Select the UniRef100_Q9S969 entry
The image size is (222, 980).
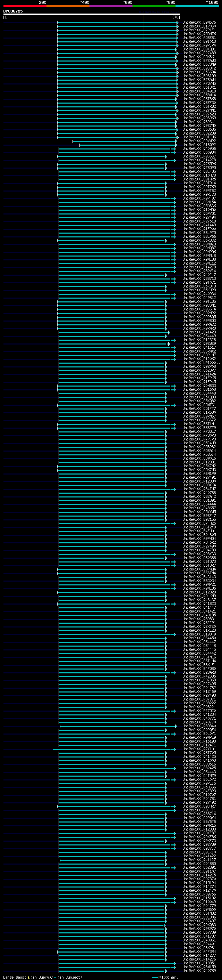pyautogui.click(x=199, y=118)
